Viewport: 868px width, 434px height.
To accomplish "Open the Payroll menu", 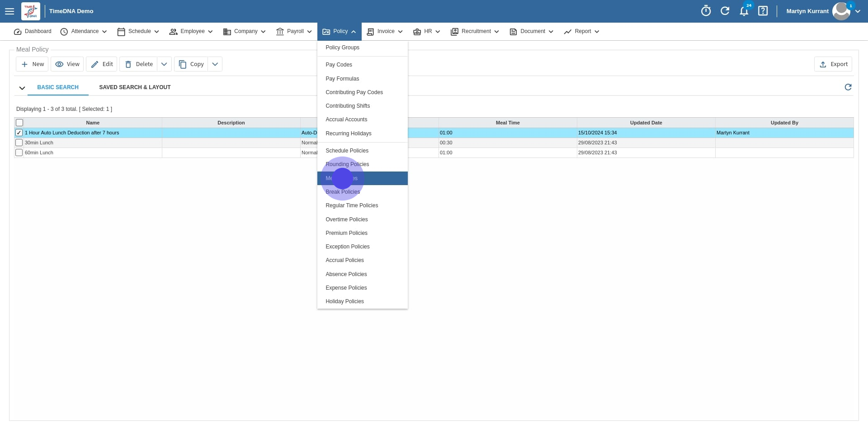I will (294, 31).
